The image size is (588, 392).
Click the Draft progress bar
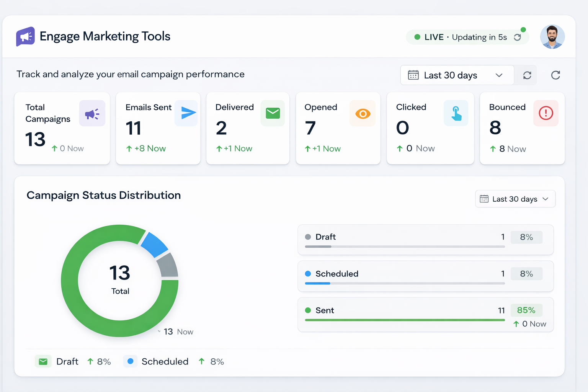(405, 247)
